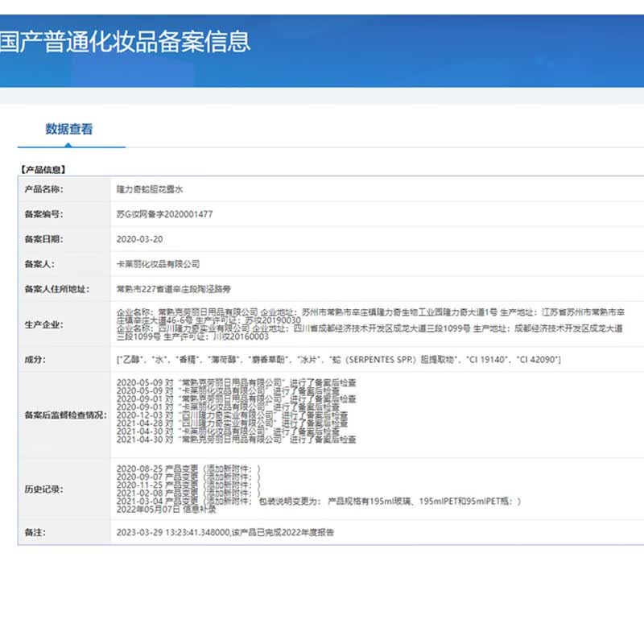Screen dimensions: 644x644
Task: Click the page title 国产普通化妆品备案信息
Action: 126,42
